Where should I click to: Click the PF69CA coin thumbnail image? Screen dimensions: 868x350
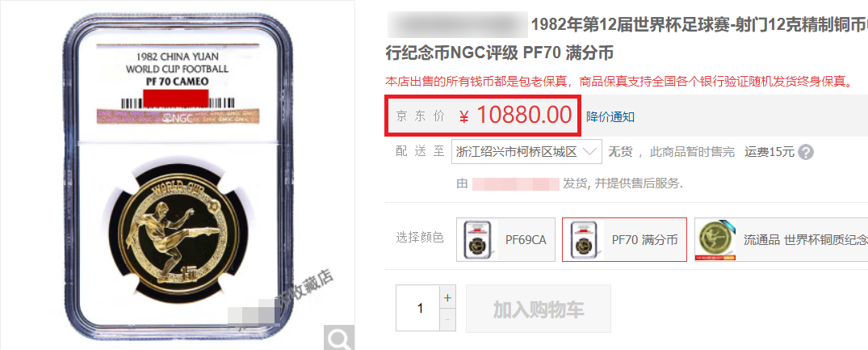pyautogui.click(x=478, y=240)
